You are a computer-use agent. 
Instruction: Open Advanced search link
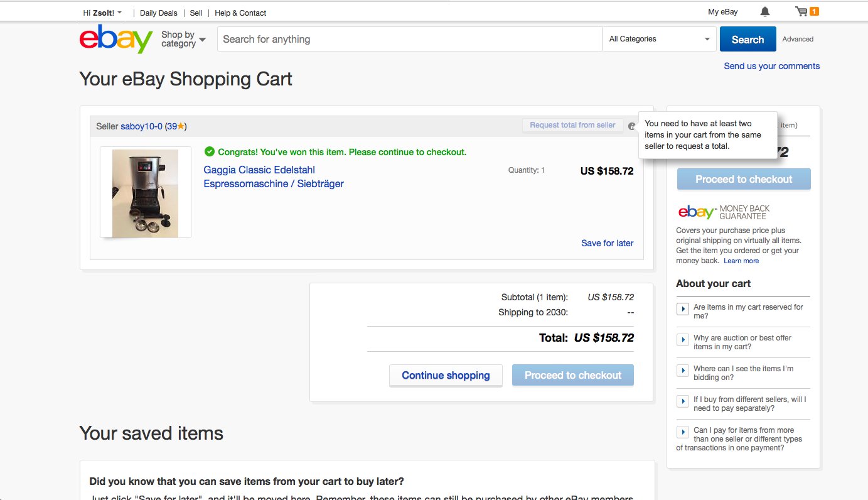[798, 39]
